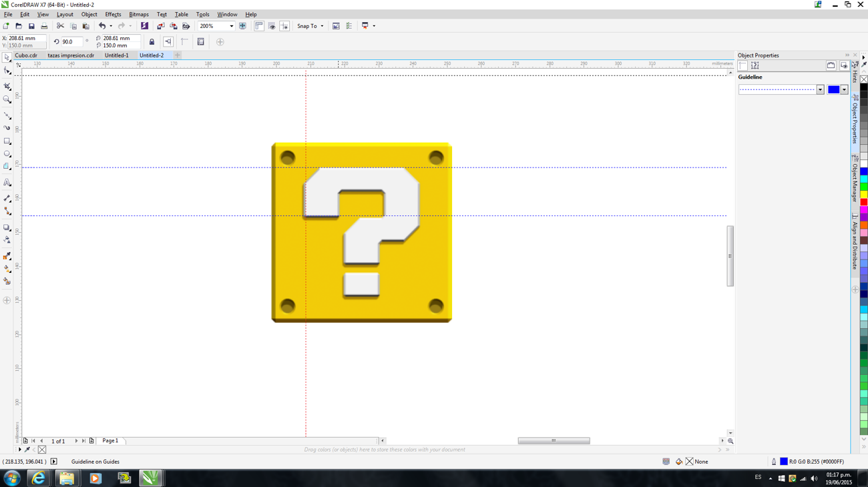
Task: Select the Color Eyedropper tool
Action: (x=7, y=256)
